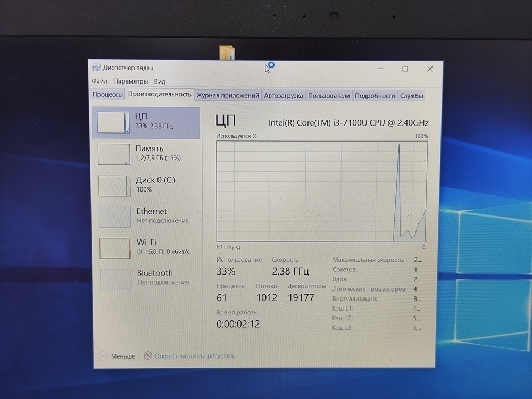This screenshot has height=399, width=532.
Task: Select ЦП in the resource sidebar
Action: (146, 123)
